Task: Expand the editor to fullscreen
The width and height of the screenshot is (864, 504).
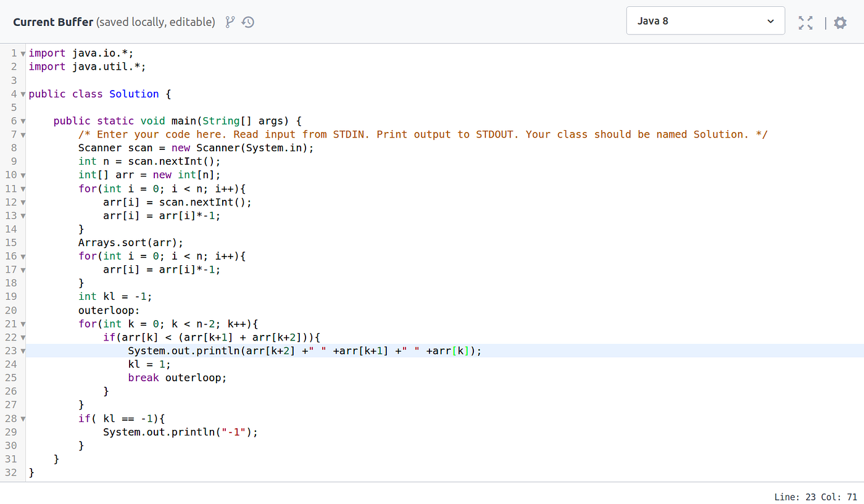Action: click(x=805, y=22)
